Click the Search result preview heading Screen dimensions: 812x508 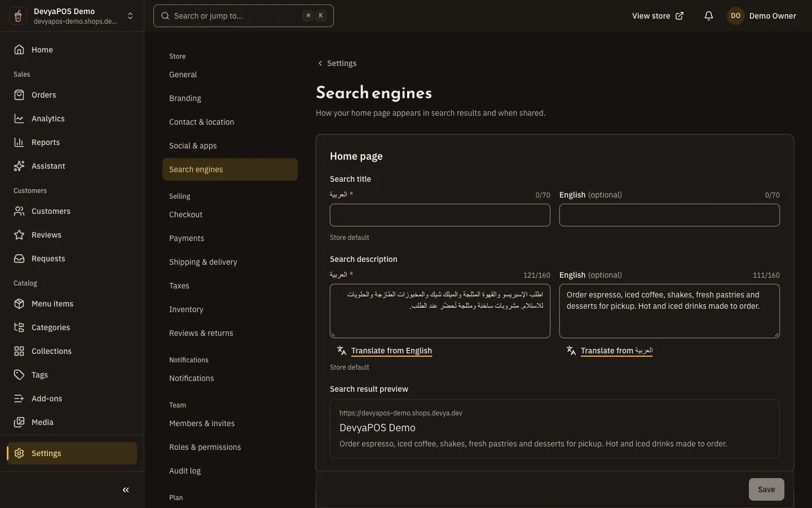(369, 389)
